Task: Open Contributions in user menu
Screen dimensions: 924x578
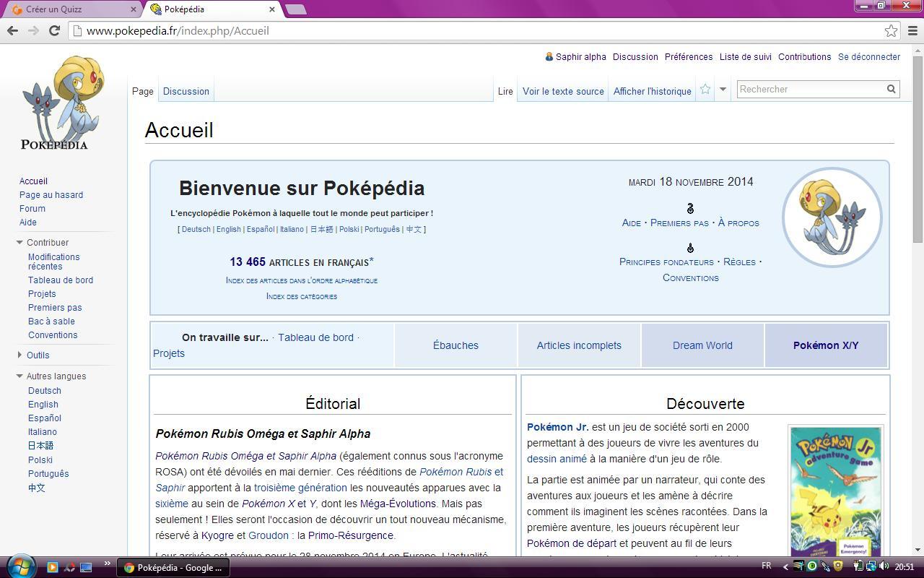Action: click(804, 56)
